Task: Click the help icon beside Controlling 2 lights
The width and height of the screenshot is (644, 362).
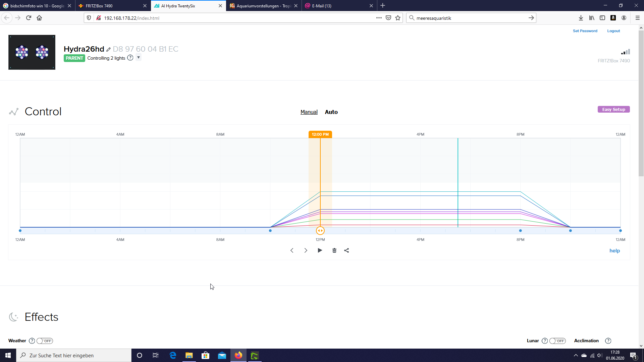Action: click(x=130, y=58)
